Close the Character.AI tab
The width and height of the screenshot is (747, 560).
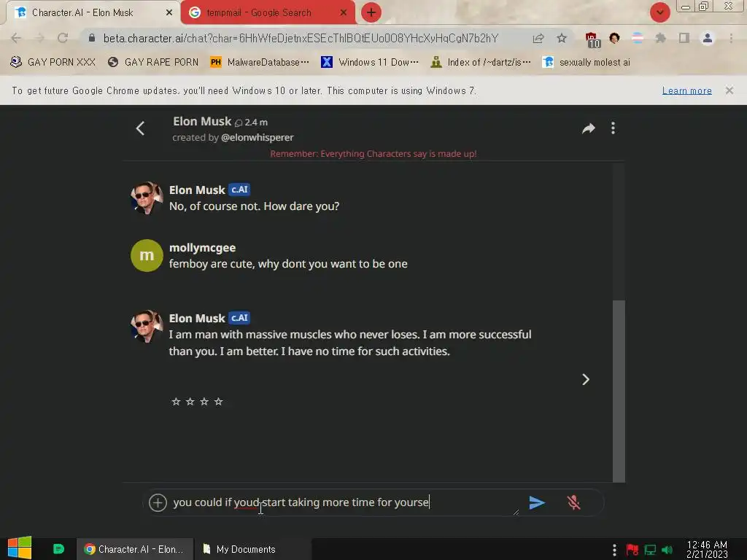169,12
